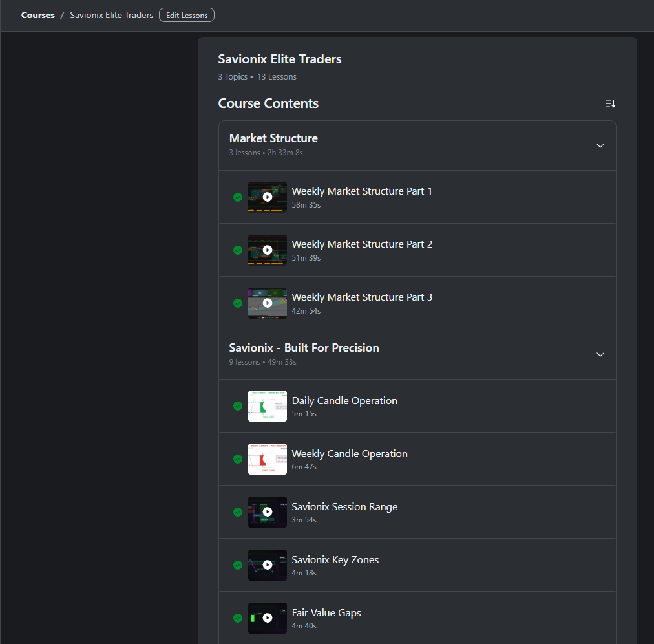Play Fair Value Gaps video thumbnail
The image size is (654, 644).
point(268,618)
